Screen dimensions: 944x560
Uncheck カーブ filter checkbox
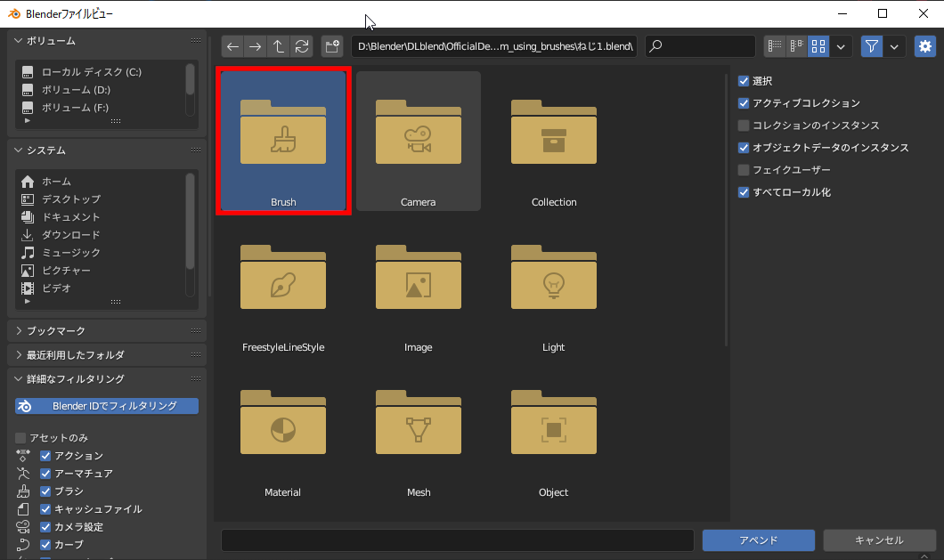click(45, 544)
